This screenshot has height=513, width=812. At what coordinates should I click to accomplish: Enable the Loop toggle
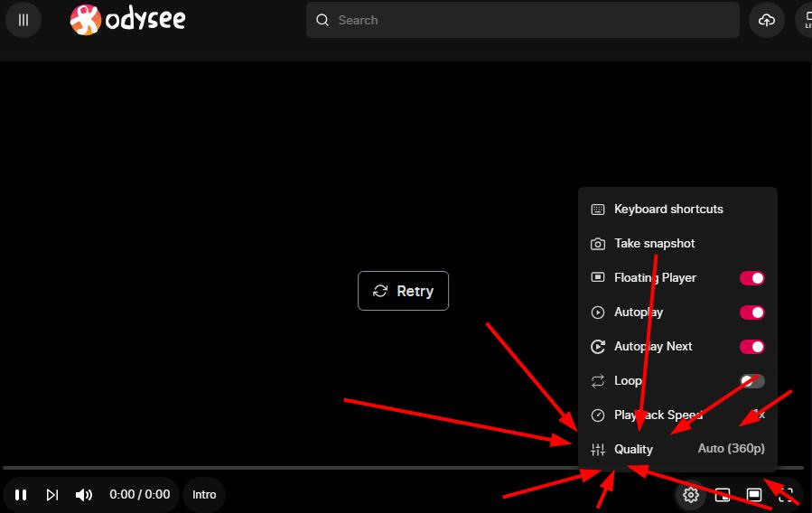pyautogui.click(x=751, y=381)
